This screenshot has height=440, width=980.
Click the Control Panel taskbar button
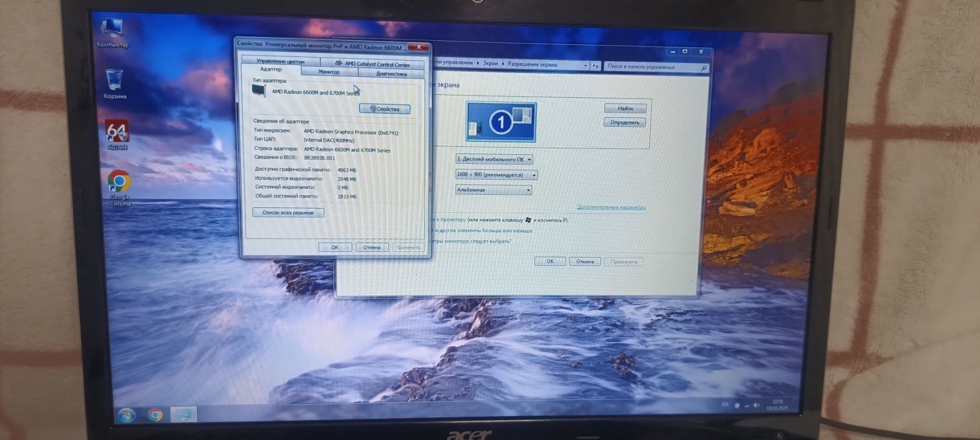(x=183, y=414)
